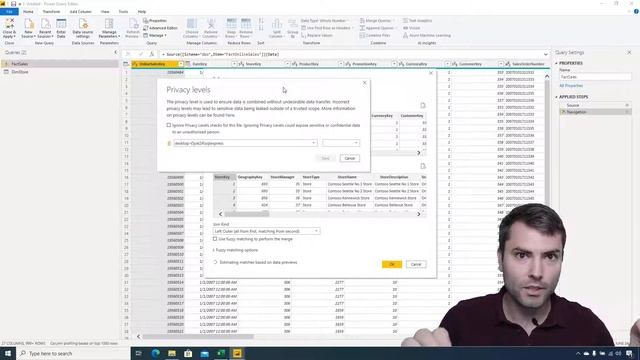
Task: Click Cancel in the Merge dialog
Action: (x=416, y=264)
